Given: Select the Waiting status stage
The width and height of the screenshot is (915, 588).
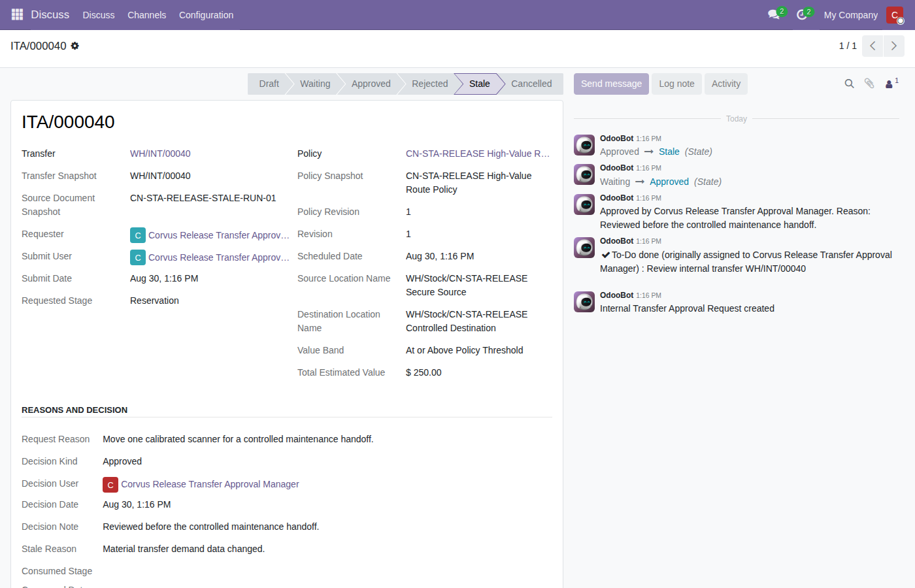Looking at the screenshot, I should click(315, 84).
